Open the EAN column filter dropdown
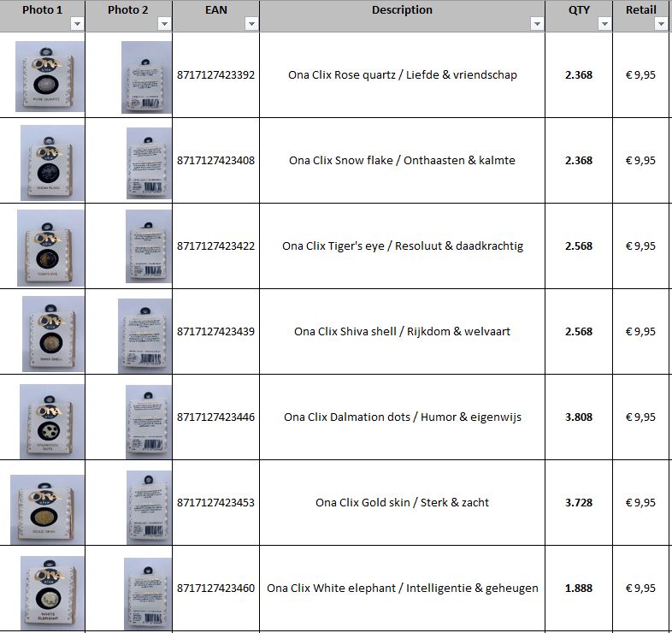The height and width of the screenshot is (633, 672). coord(251,24)
